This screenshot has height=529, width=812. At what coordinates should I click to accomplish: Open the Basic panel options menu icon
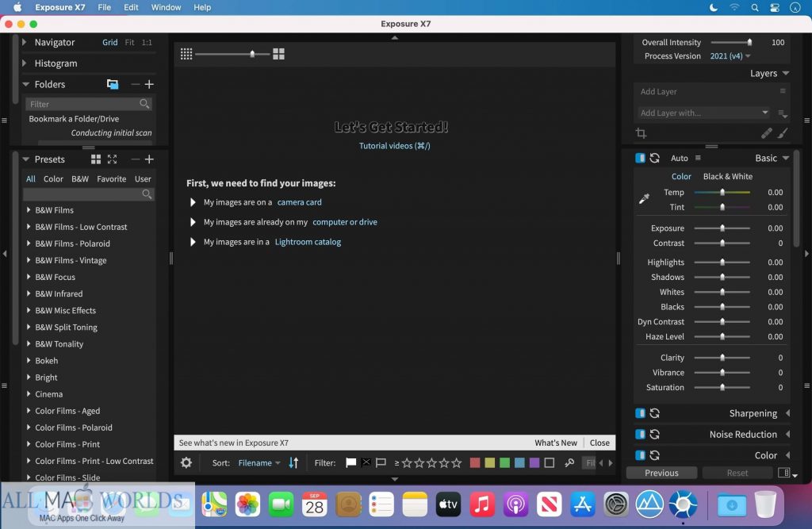point(698,158)
